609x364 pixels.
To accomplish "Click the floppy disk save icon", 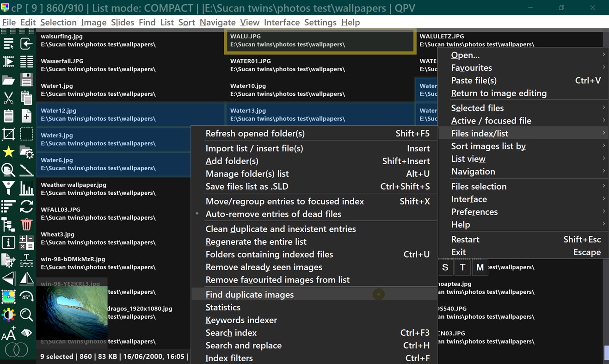I will 26,80.
